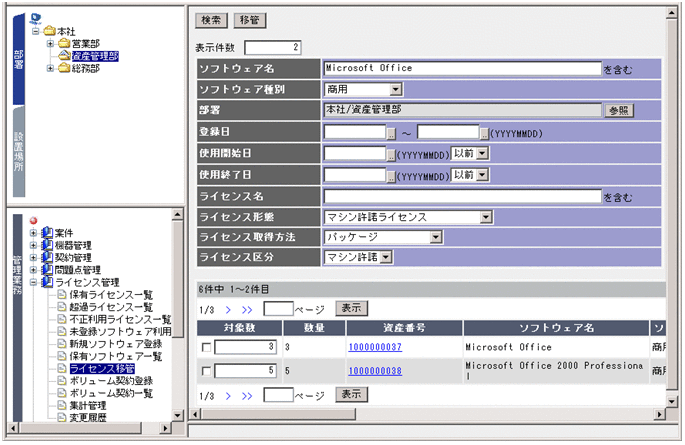This screenshot has width=685, height=445.
Task: Click the 営業部 folder icon
Action: point(64,43)
